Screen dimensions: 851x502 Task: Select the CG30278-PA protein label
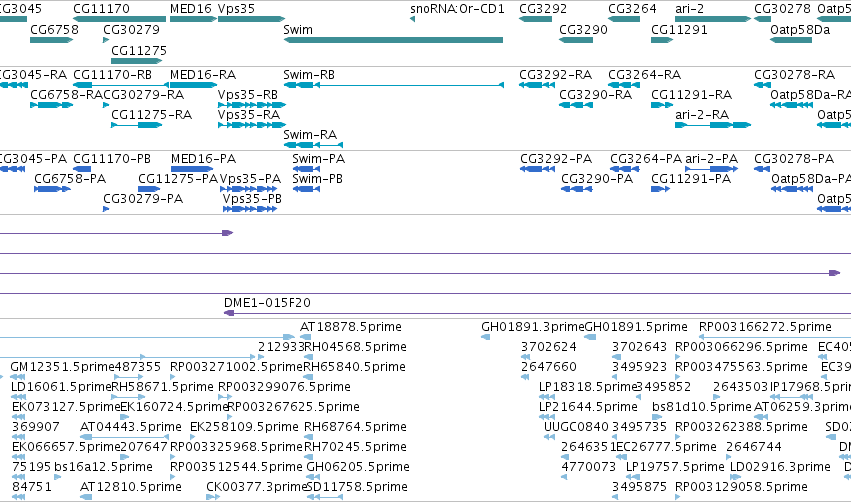point(794,158)
